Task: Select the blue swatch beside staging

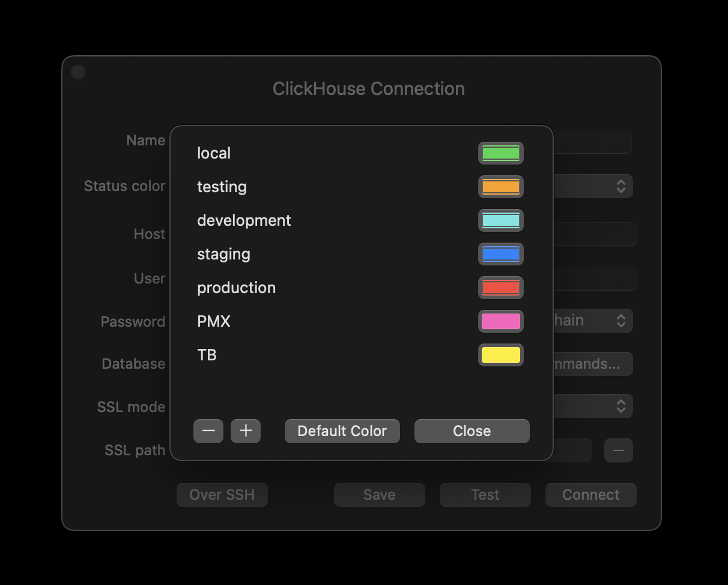Action: tap(501, 254)
